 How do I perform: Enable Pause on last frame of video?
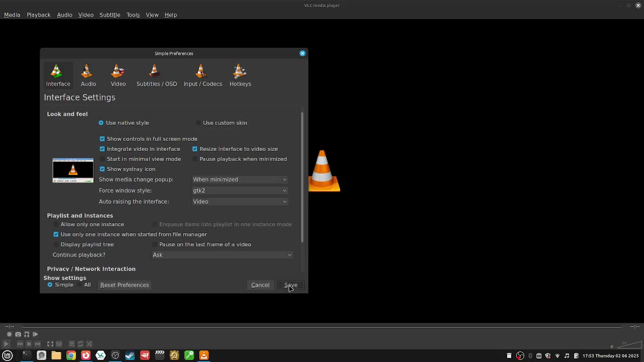201,244
